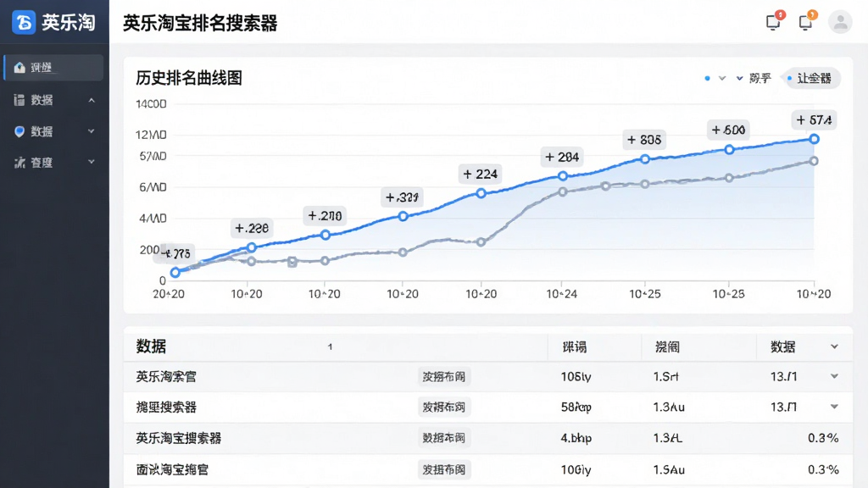Click the 0.3% value in 英乐淘宝搜索器 row
868x488 pixels.
(823, 438)
